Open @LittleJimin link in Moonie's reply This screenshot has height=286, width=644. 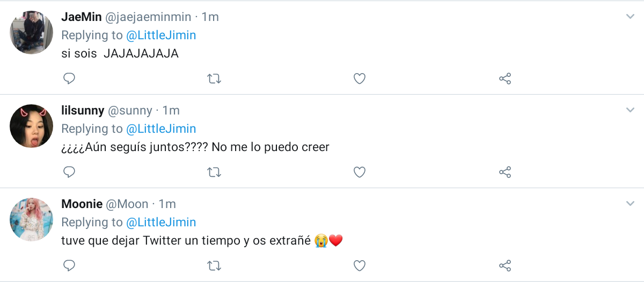[161, 223]
